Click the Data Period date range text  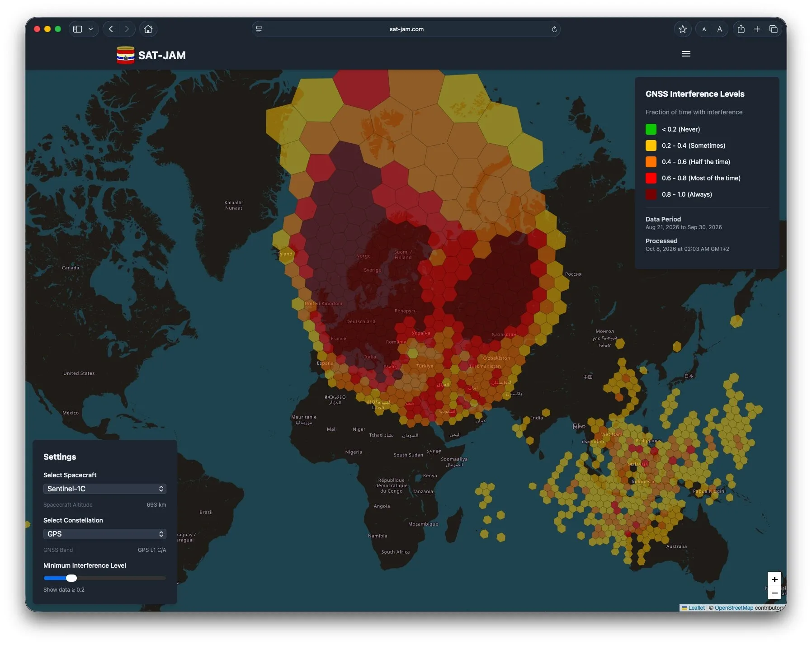(684, 227)
